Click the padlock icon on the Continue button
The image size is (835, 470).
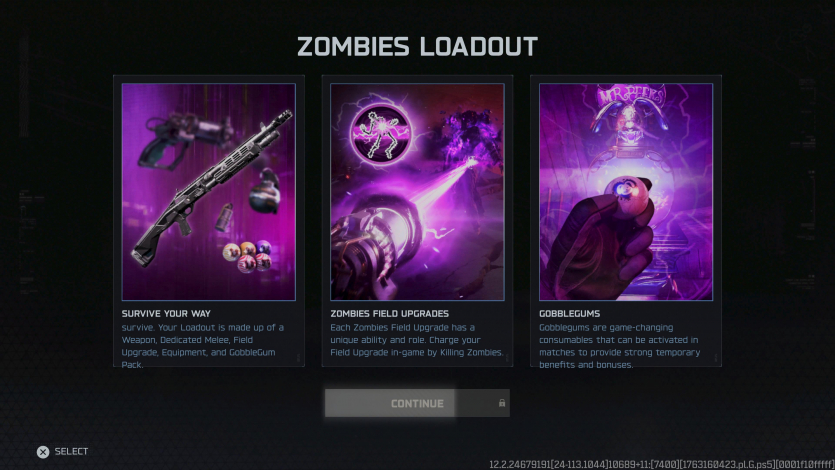click(502, 403)
